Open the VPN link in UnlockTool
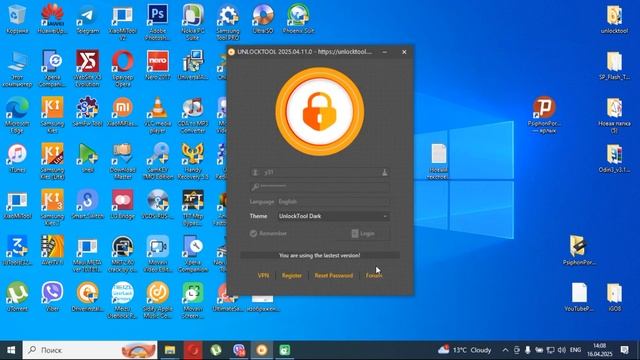The width and height of the screenshot is (640, 360). tap(263, 276)
